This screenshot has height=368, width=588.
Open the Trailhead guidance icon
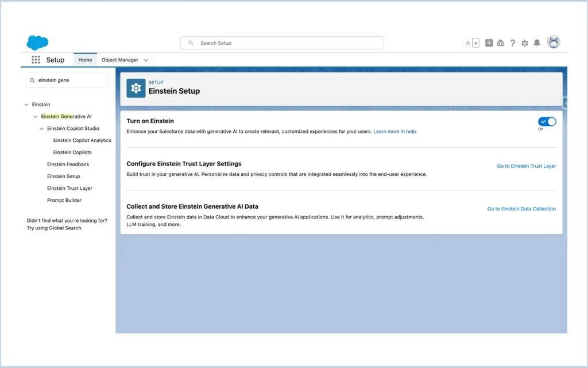(x=501, y=43)
